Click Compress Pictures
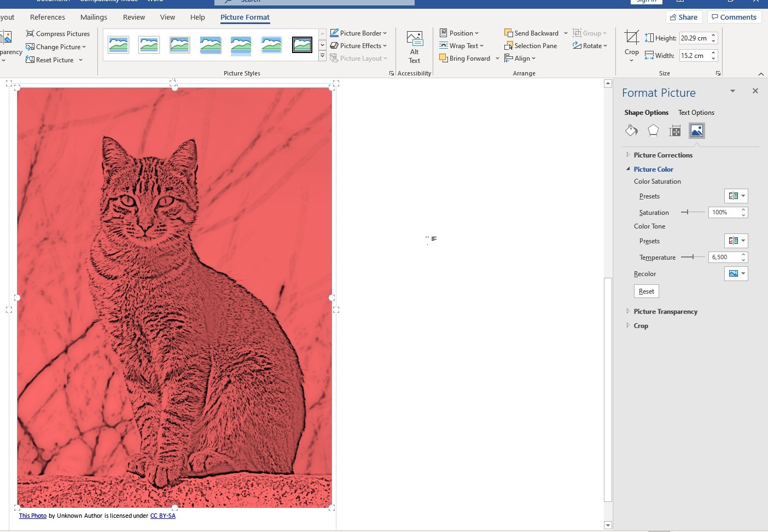 pos(57,34)
